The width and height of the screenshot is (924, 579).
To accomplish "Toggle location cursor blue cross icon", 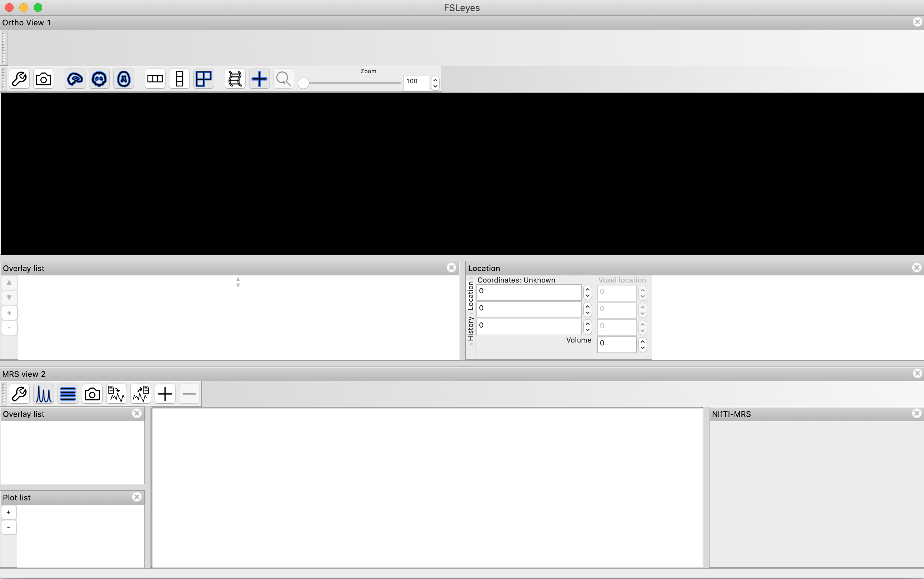I will 260,79.
